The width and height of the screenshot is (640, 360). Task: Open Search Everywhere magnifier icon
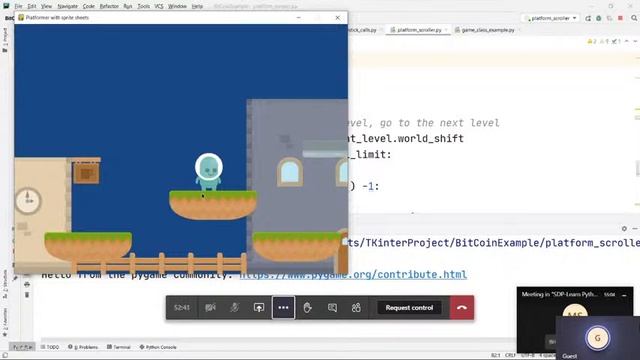pos(634,18)
